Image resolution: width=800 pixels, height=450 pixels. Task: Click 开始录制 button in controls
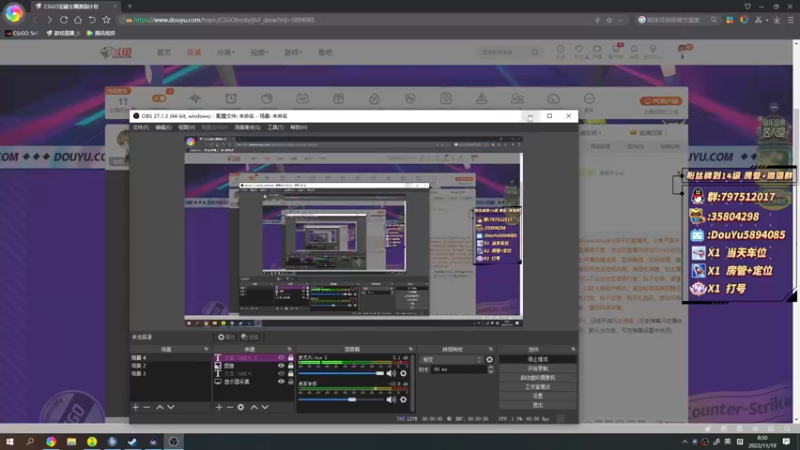tap(538, 368)
